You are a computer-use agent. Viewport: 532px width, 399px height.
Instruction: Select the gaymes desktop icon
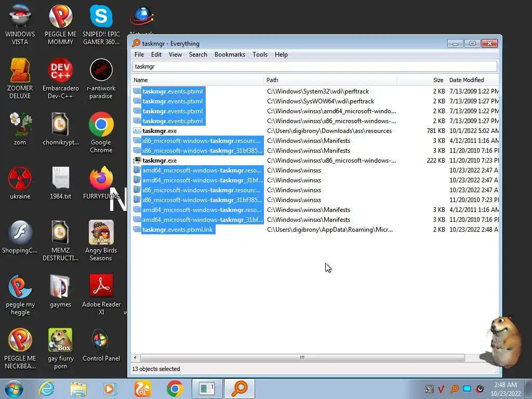[60, 291]
